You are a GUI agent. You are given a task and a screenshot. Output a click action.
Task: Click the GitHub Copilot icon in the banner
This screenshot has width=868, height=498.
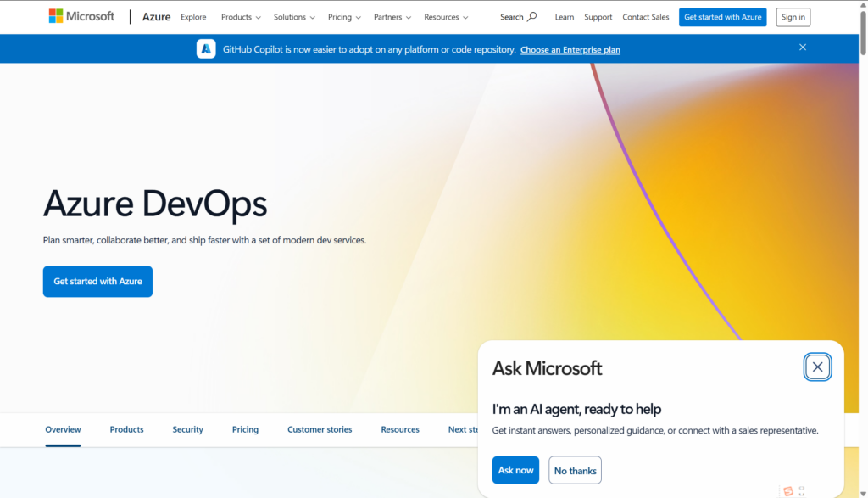(x=206, y=48)
